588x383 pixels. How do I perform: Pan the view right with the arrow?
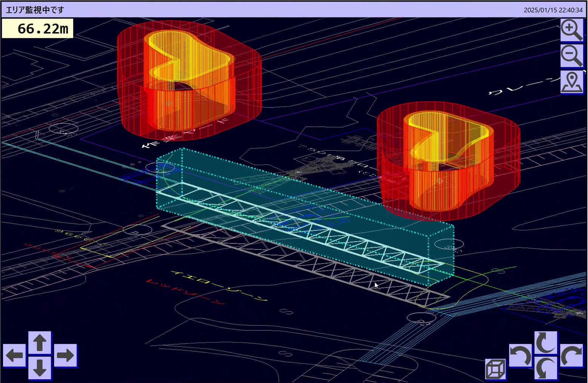coord(65,355)
